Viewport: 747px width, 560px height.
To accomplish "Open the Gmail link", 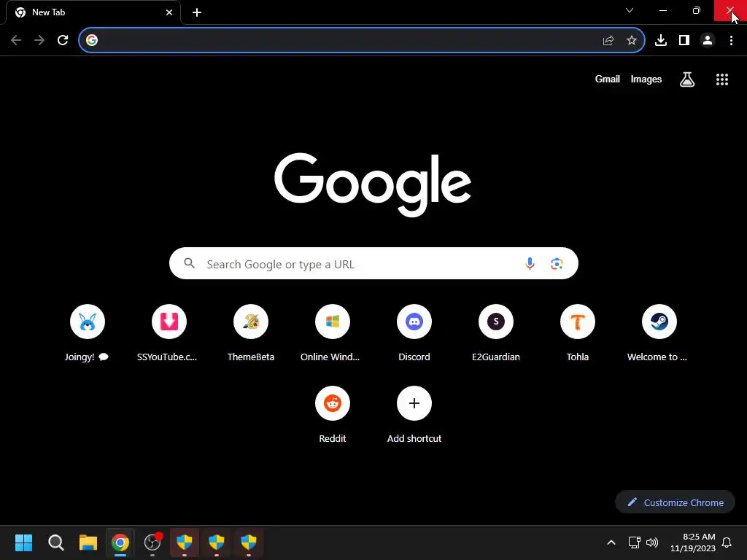I will [x=608, y=79].
